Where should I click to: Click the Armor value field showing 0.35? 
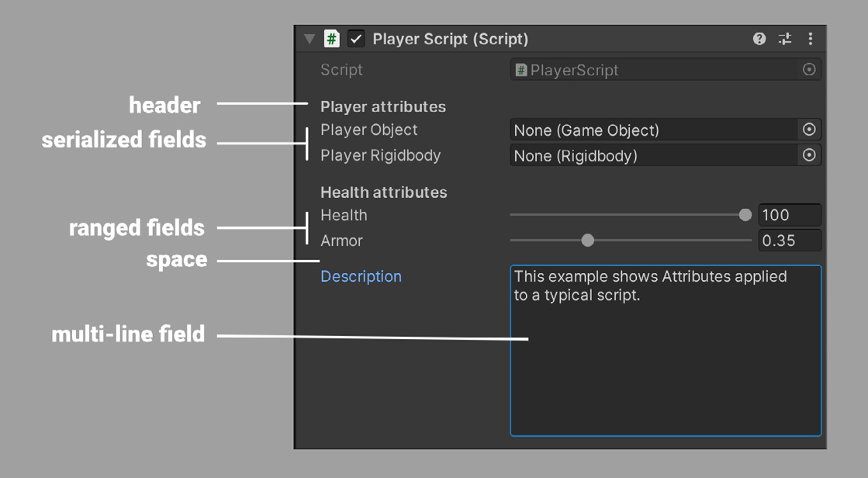790,241
